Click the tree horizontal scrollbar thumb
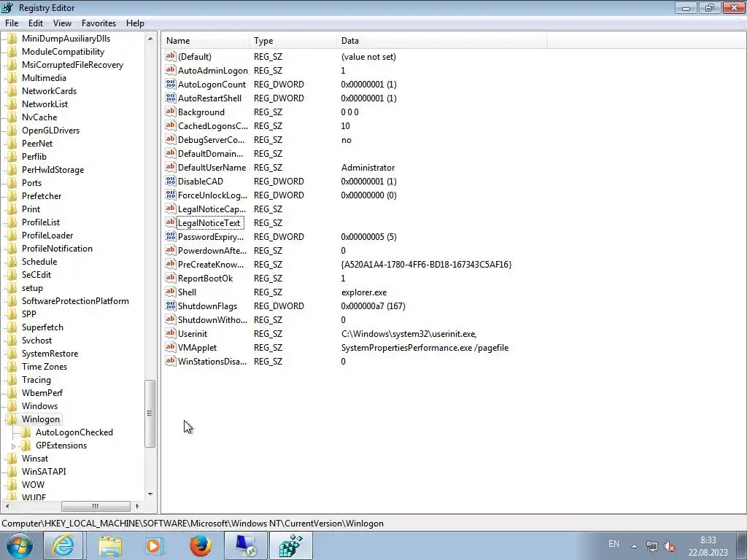747x560 pixels. 96,506
